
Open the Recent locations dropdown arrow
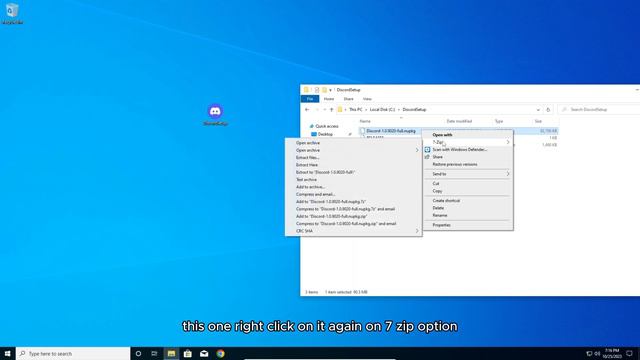pyautogui.click(x=324, y=109)
